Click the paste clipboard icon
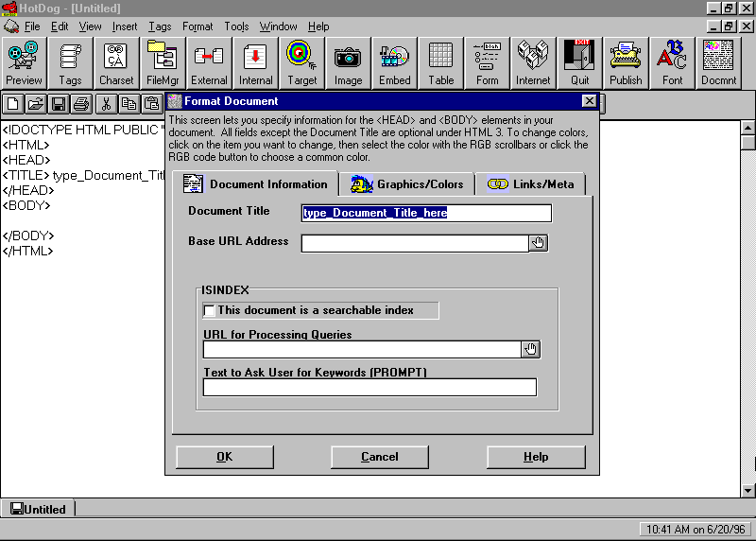Viewport: 756px width, 541px height. tap(151, 104)
